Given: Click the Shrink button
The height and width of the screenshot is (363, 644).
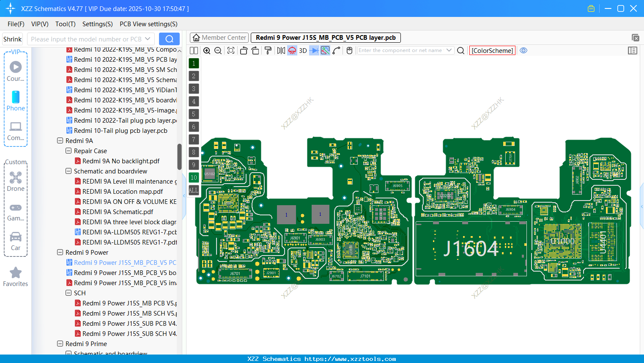Looking at the screenshot, I should [13, 39].
